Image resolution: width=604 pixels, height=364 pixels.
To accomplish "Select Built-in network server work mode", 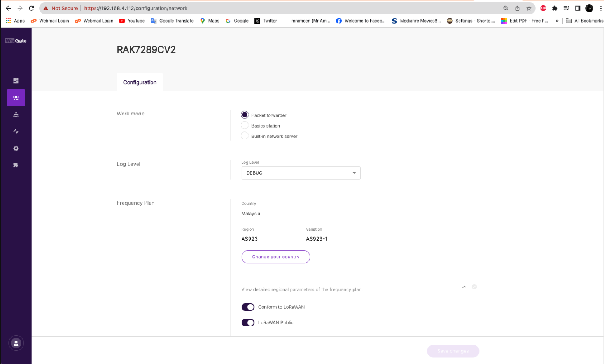I will click(245, 136).
